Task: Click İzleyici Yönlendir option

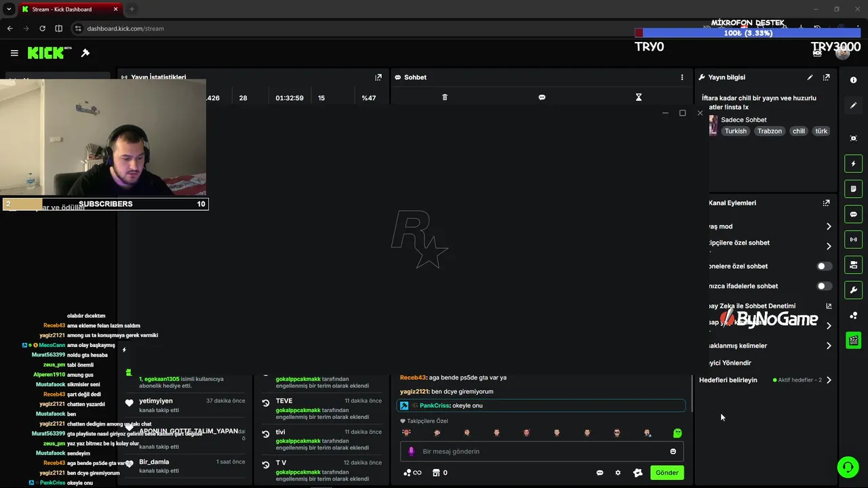Action: 730,363
